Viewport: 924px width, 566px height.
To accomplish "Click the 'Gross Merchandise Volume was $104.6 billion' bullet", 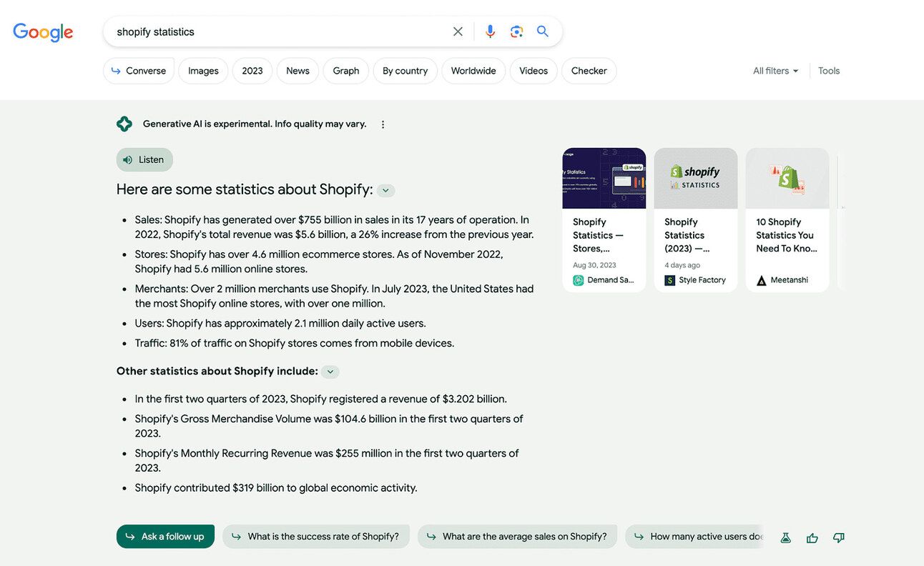I will coord(329,426).
